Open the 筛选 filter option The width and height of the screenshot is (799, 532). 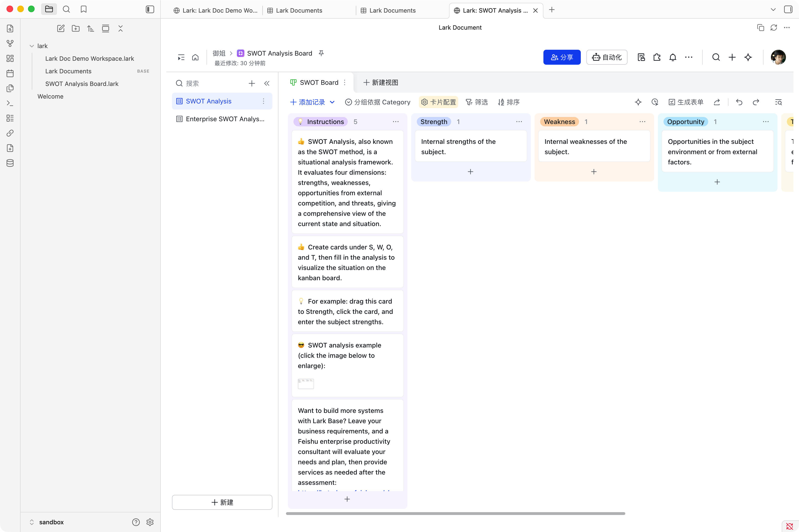tap(477, 102)
